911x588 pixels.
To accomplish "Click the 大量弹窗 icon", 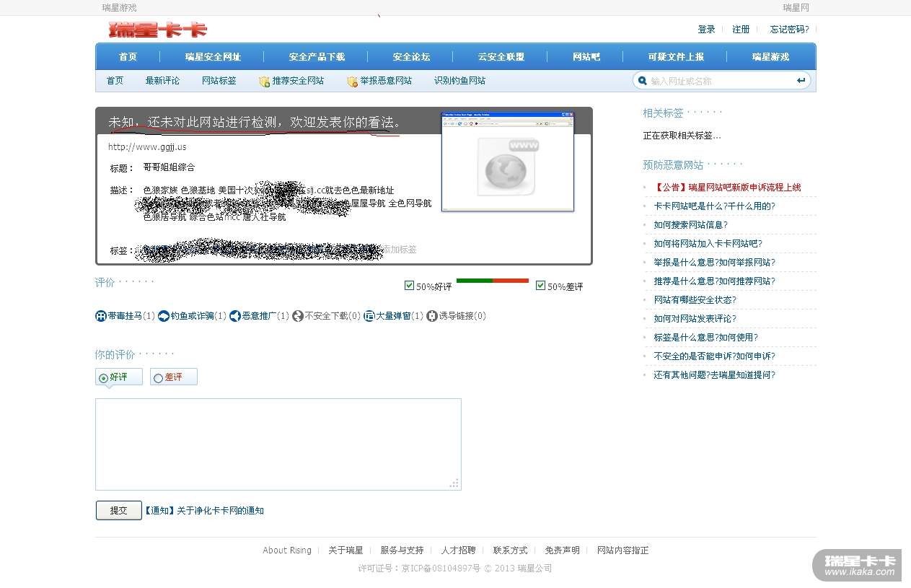I will pyautogui.click(x=369, y=316).
